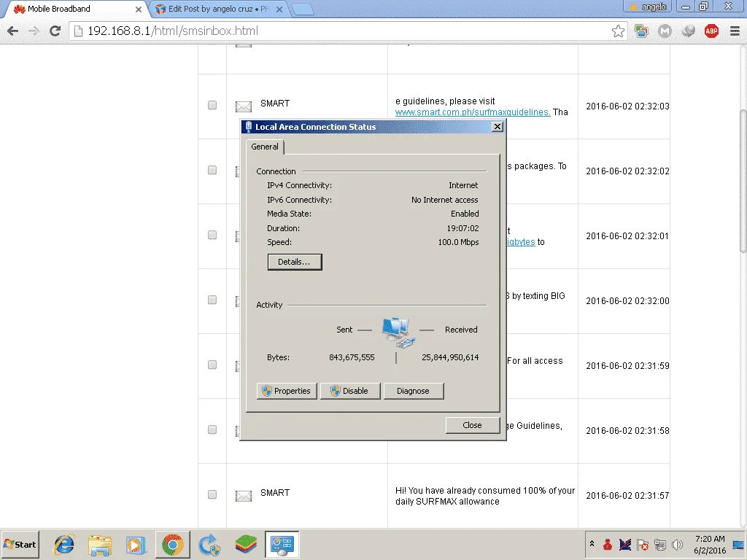Show hidden tray icons arrow
This screenshot has height=560, width=747.
(x=592, y=544)
